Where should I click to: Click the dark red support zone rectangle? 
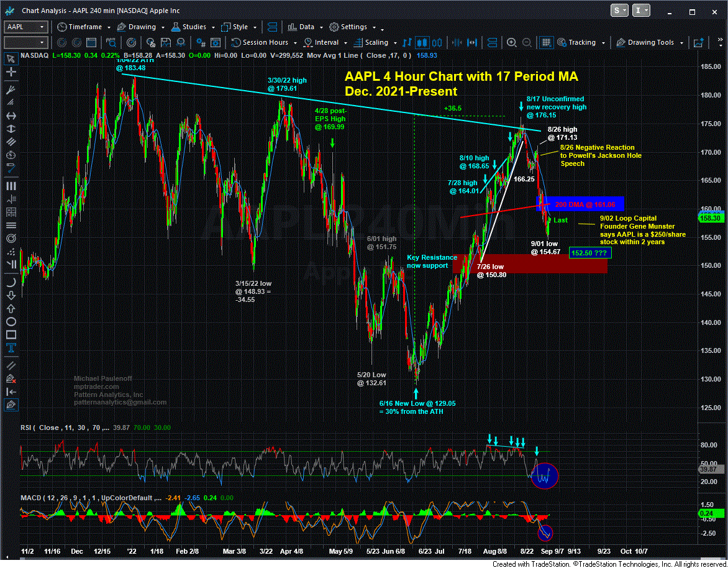pyautogui.click(x=530, y=263)
